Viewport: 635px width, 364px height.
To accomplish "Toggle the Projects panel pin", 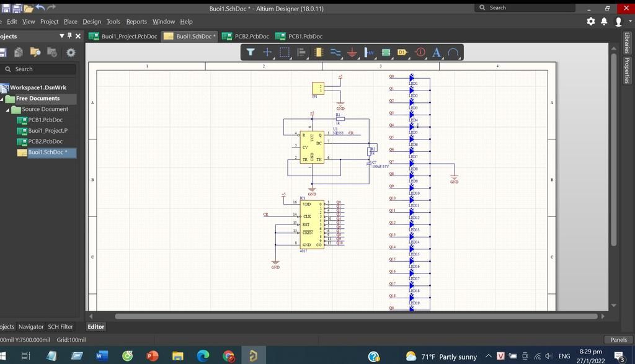I will [69, 36].
